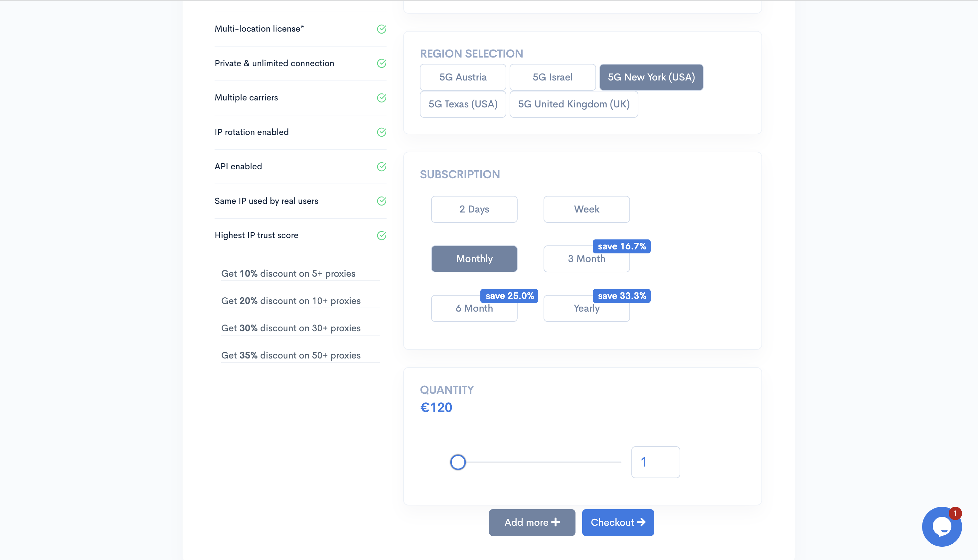Click the Add more button
The image size is (978, 560).
[x=532, y=522]
